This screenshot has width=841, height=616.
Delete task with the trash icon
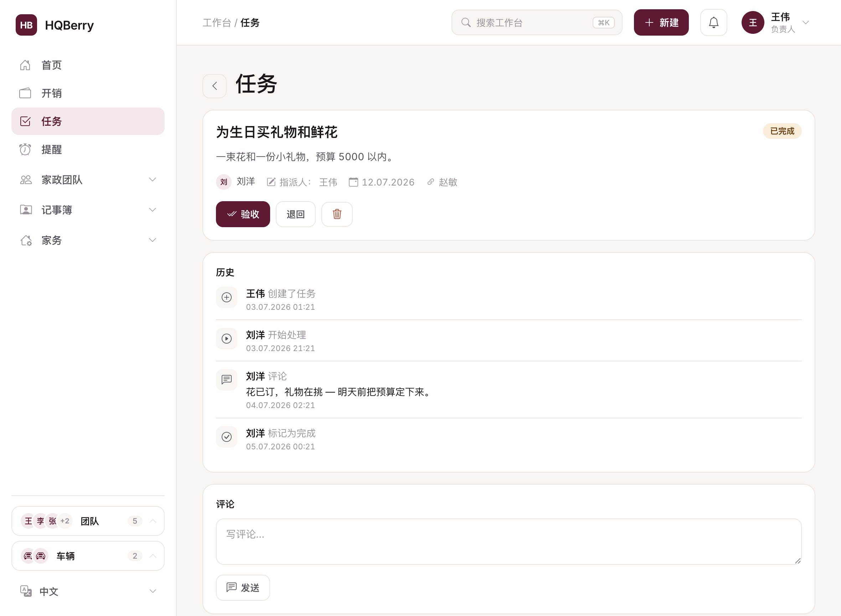(x=337, y=214)
